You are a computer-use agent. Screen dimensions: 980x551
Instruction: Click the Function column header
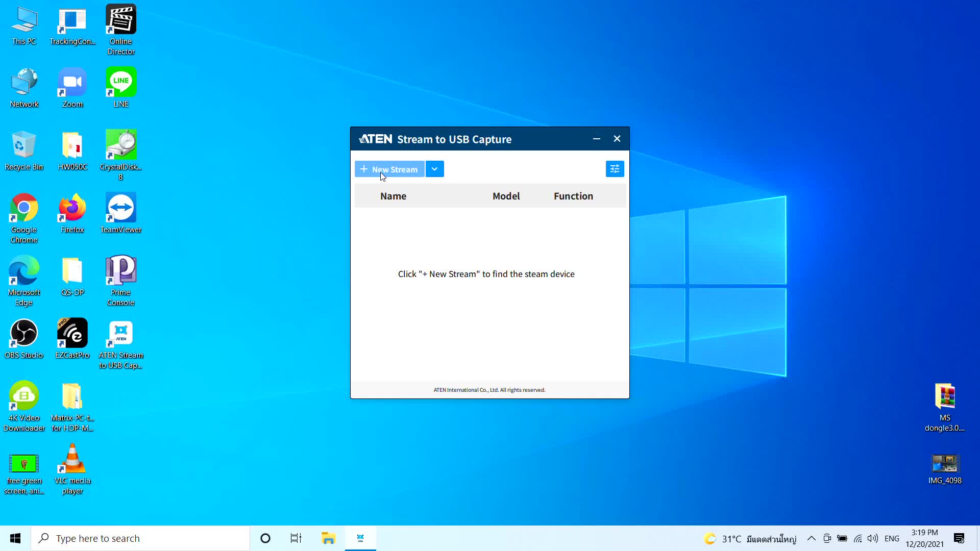[573, 196]
